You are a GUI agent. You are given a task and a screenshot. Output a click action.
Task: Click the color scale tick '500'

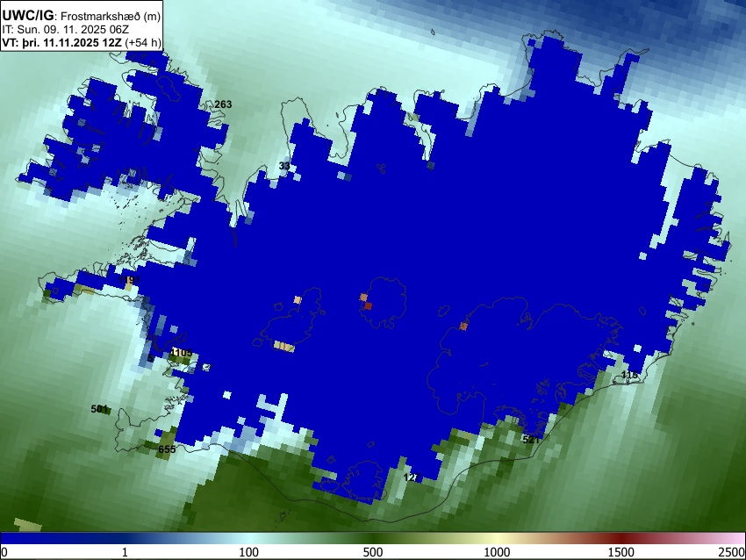[373, 552]
